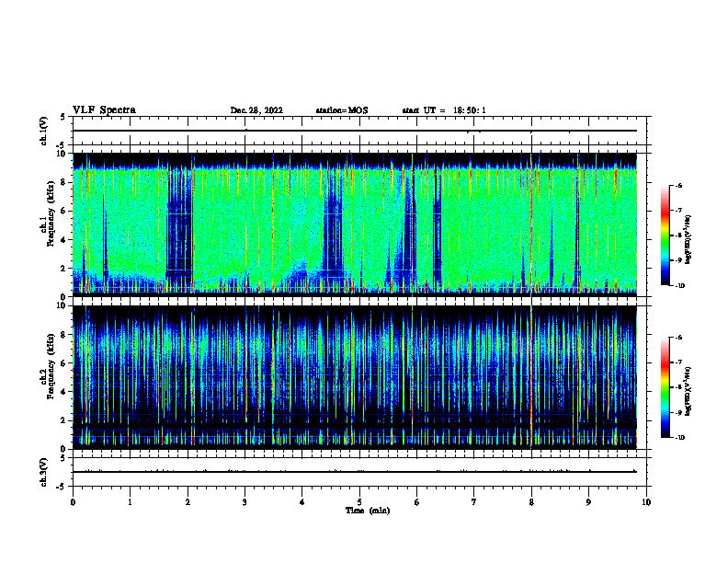Click the "ch.1(V)" waveform axis label
Viewport: 728px width, 563px height.
click(44, 131)
